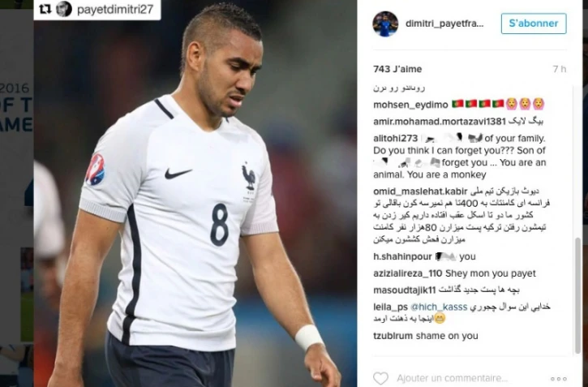
Task: Open payetdimitri27 small avatar in repost tag
Action: point(64,9)
